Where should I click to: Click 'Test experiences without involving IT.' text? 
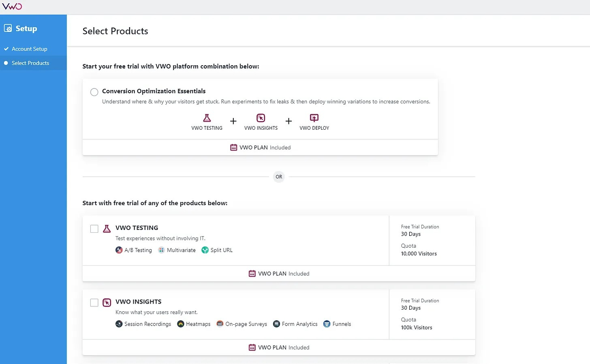160,238
